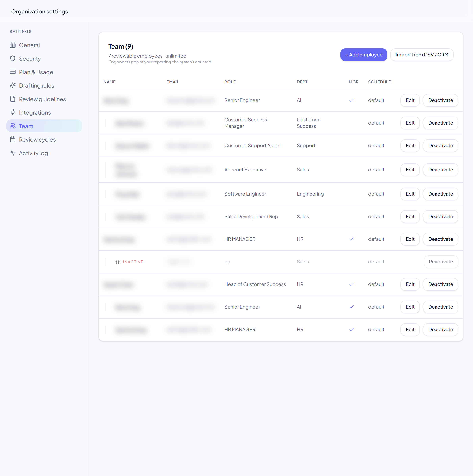Click the Security shield icon
This screenshot has height=476, width=473.
pos(12,59)
